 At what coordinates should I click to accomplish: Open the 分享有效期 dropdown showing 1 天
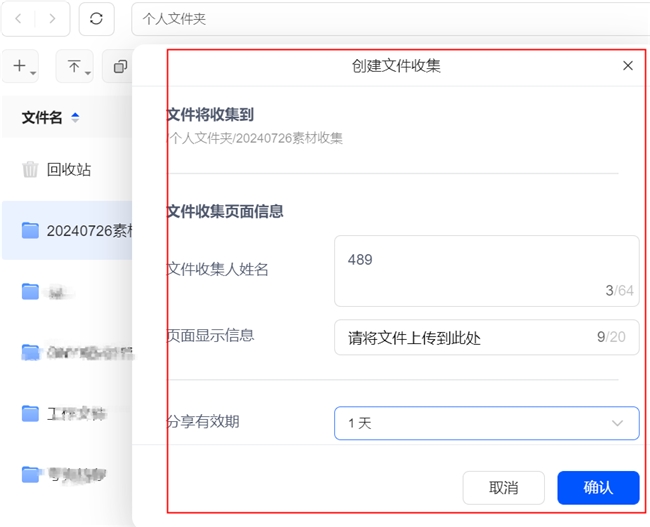(x=487, y=423)
